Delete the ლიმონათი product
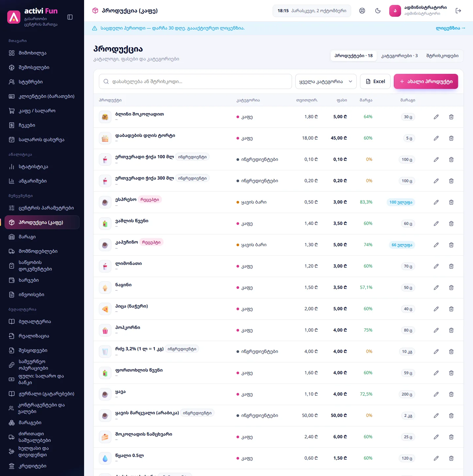 coord(451,266)
